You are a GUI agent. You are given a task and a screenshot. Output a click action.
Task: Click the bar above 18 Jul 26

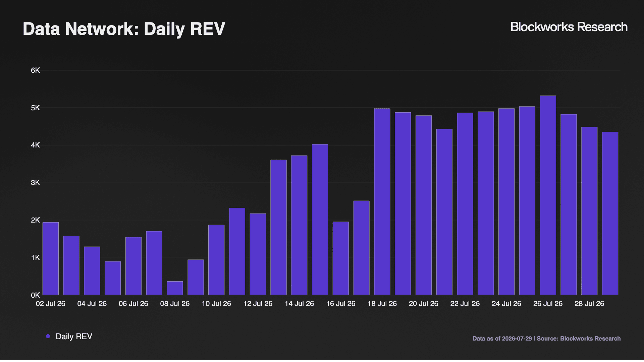pos(382,202)
